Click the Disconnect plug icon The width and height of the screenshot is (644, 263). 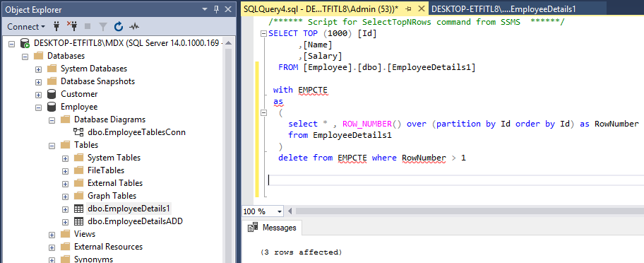(x=72, y=27)
